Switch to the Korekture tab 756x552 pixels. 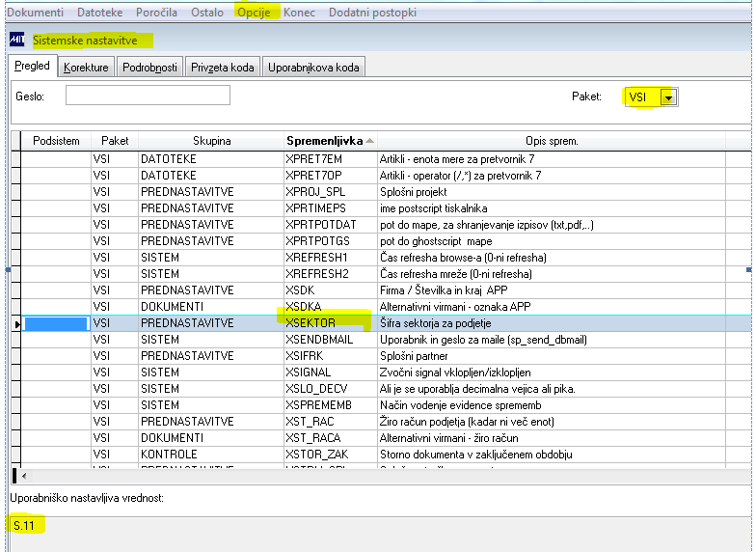86,67
